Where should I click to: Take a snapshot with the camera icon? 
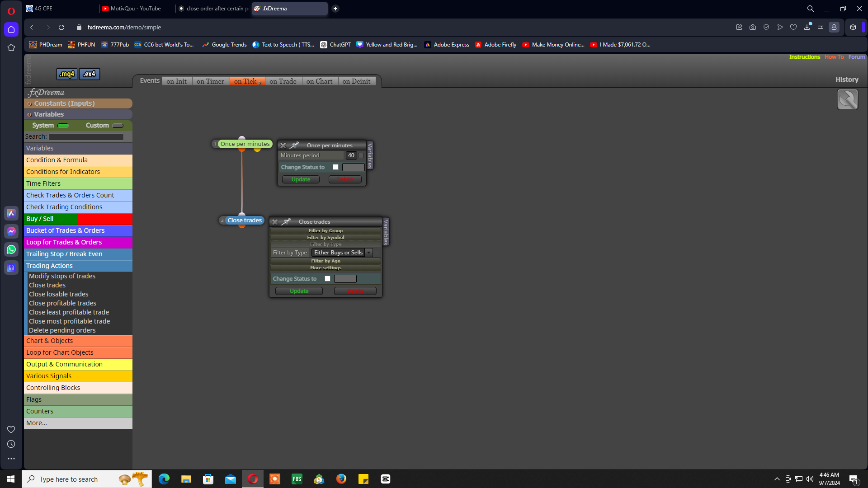[x=753, y=28]
